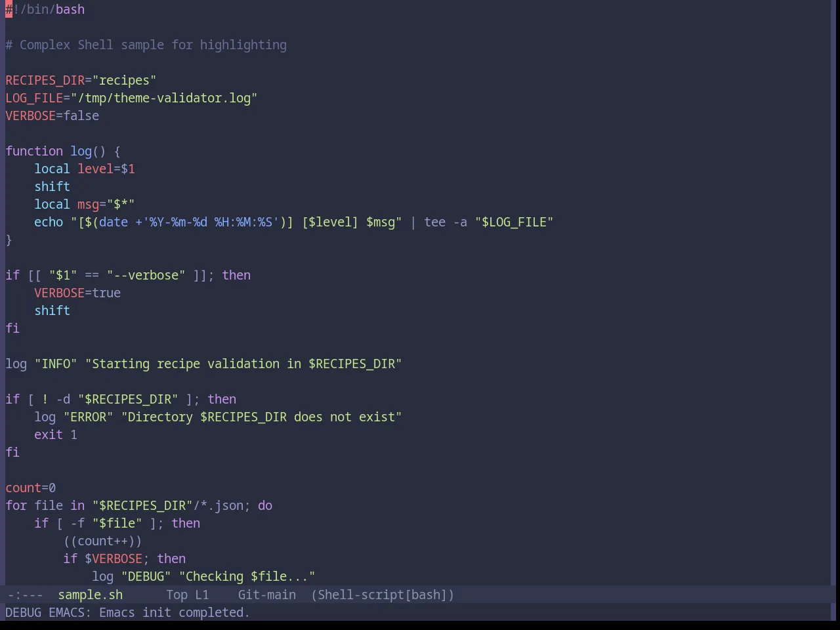840x630 pixels.
Task: Click the L1 line number indicator
Action: (201, 595)
